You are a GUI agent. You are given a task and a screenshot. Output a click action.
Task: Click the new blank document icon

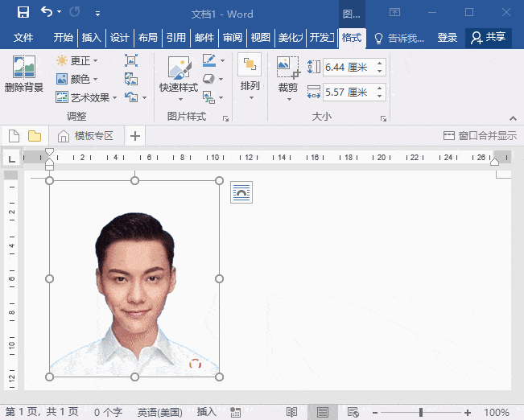point(14,136)
